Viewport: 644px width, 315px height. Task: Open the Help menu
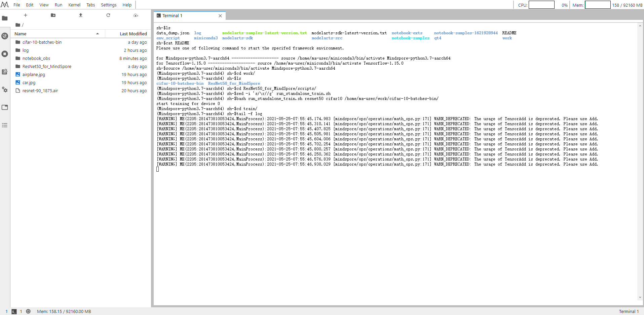pyautogui.click(x=127, y=5)
